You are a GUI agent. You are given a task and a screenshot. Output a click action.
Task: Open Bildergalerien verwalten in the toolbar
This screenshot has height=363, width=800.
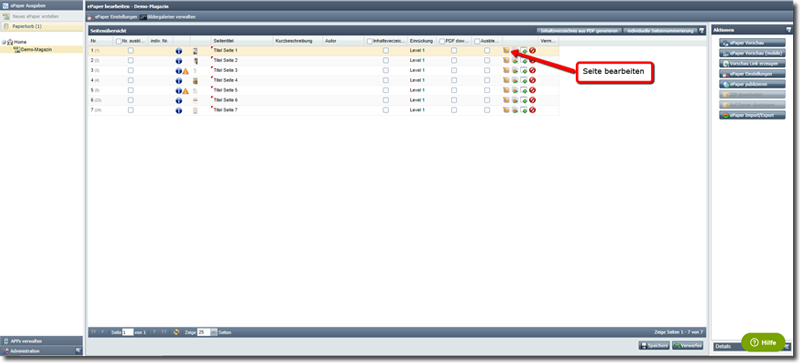click(168, 17)
